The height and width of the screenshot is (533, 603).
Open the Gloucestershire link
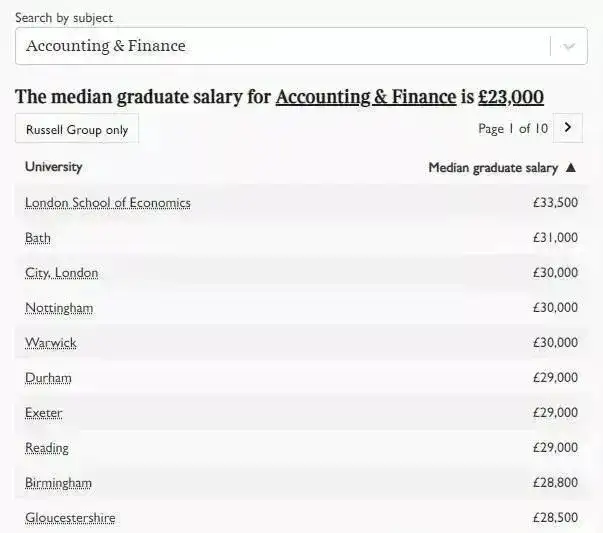tap(70, 518)
